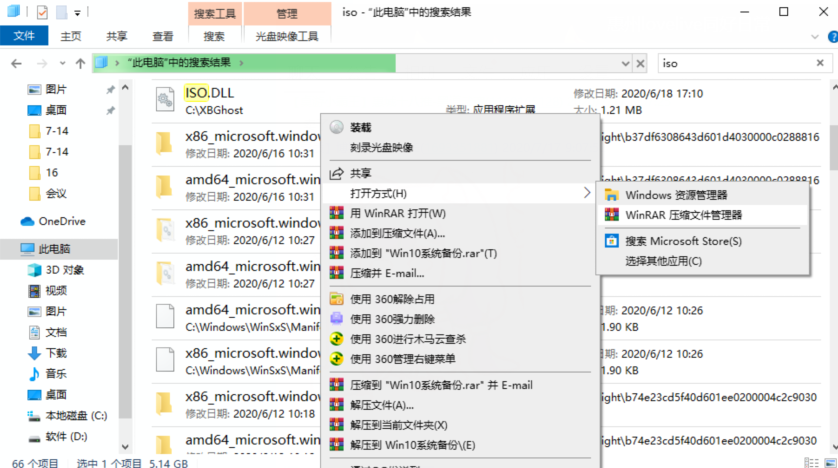This screenshot has height=468, width=838.
Task: Open the recent locations dropdown arrow
Action: tap(58, 63)
